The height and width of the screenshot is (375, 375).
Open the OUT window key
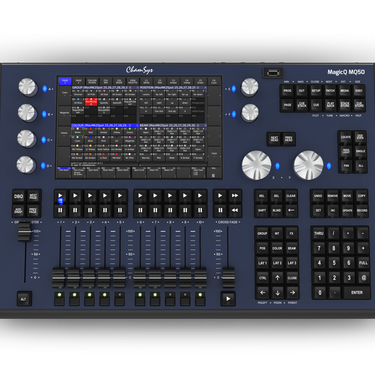302,91
